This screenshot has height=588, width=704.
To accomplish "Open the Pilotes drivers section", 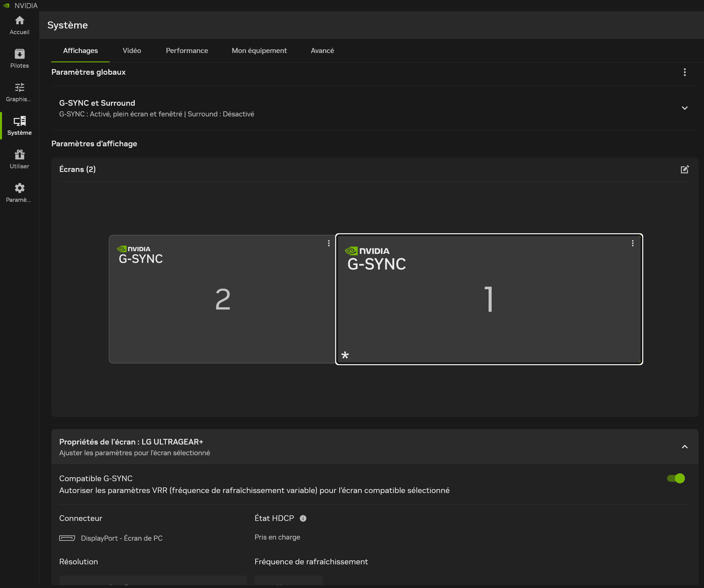I will pyautogui.click(x=19, y=59).
